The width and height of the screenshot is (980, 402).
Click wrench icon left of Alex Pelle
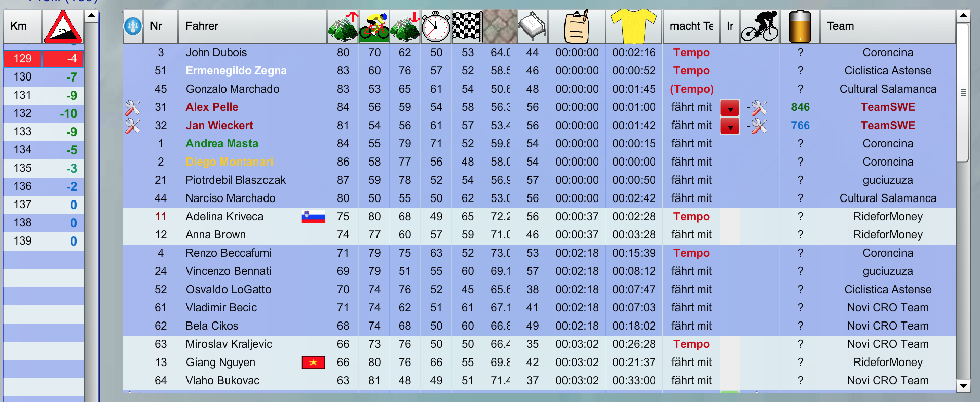pyautogui.click(x=133, y=107)
